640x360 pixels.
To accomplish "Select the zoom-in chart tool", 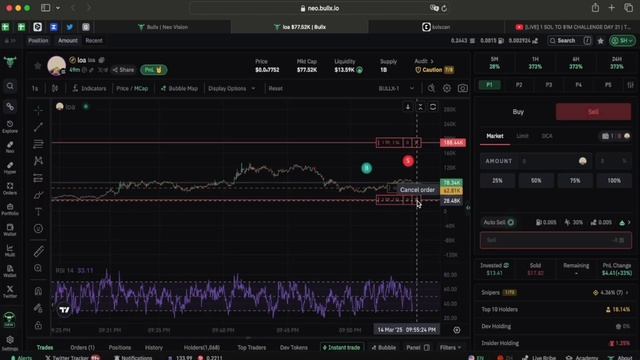I will click(38, 268).
